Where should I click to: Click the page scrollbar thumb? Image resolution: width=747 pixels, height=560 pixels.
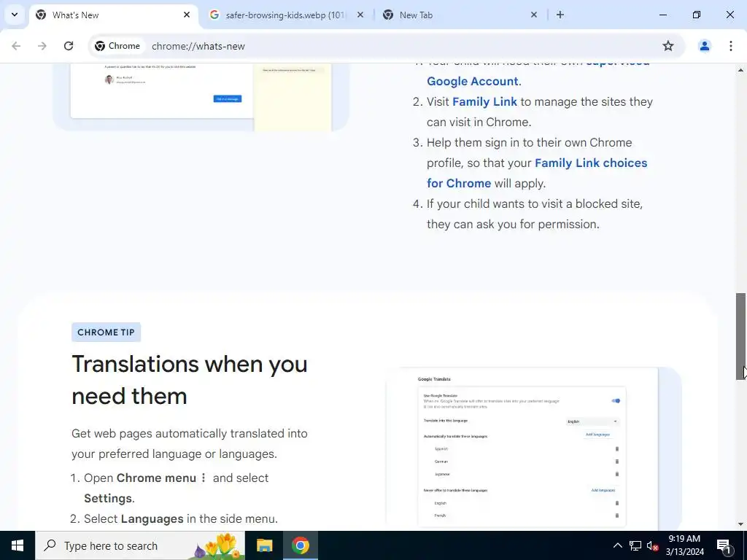(x=740, y=336)
